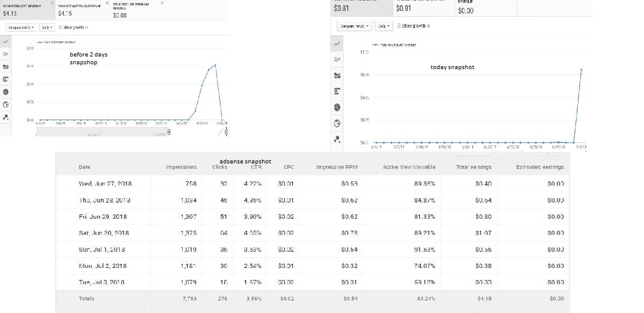Select pie chart icon in before-2-days panel
644x313 pixels.
5,92
